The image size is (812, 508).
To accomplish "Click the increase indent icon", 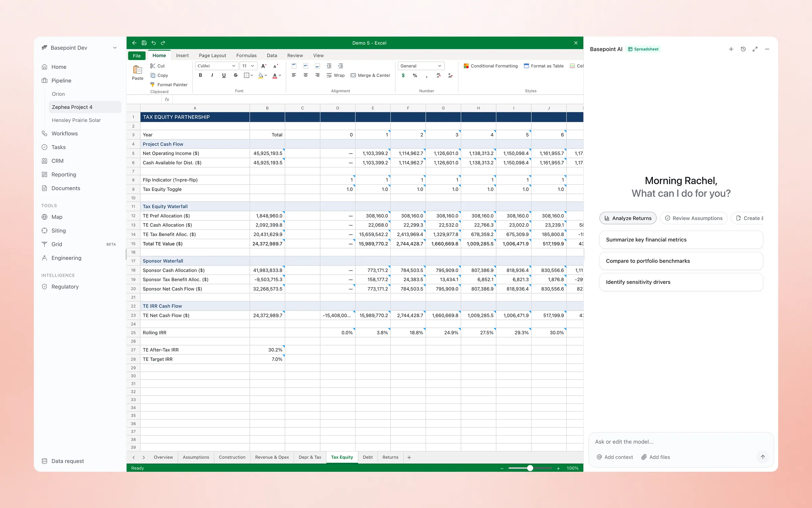I will click(x=341, y=66).
